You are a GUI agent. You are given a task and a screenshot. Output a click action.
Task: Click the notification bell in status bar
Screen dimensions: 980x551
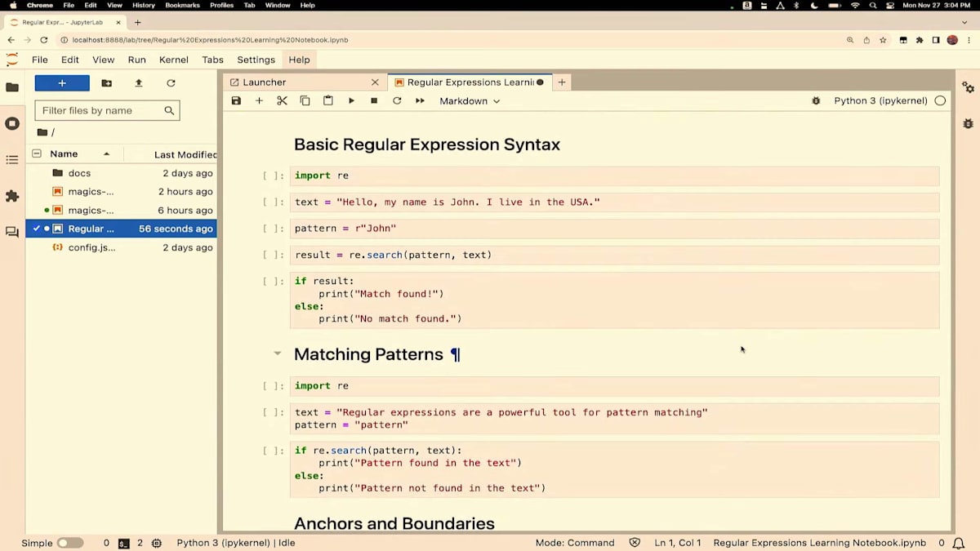958,543
